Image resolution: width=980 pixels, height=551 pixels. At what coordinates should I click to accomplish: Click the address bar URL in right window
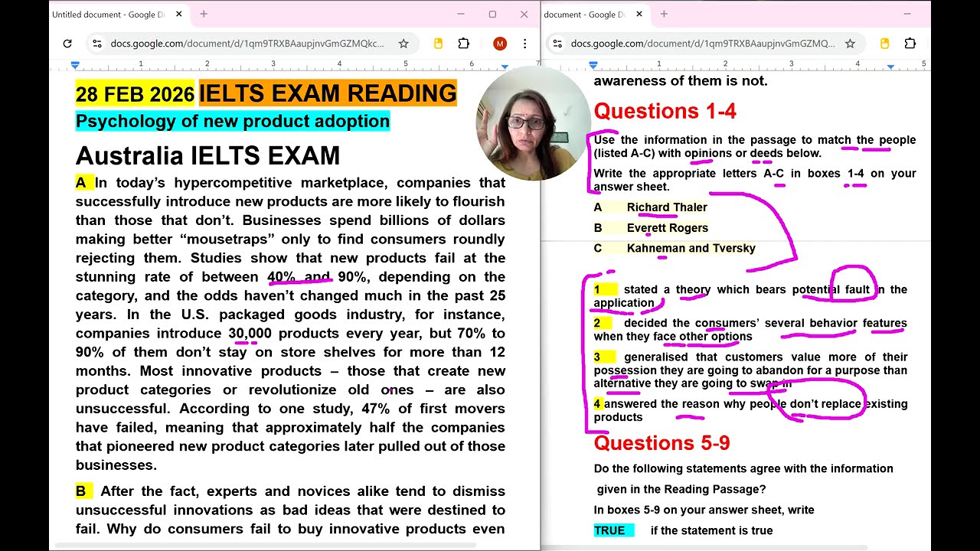(x=703, y=44)
